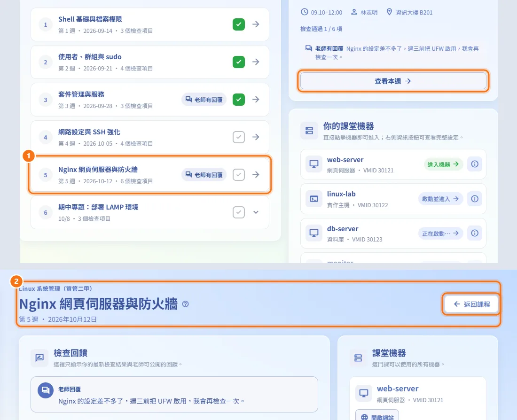The image size is (517, 420).
Task: Open week 2 使用者、群組與 sudo arrow
Action: 256,62
